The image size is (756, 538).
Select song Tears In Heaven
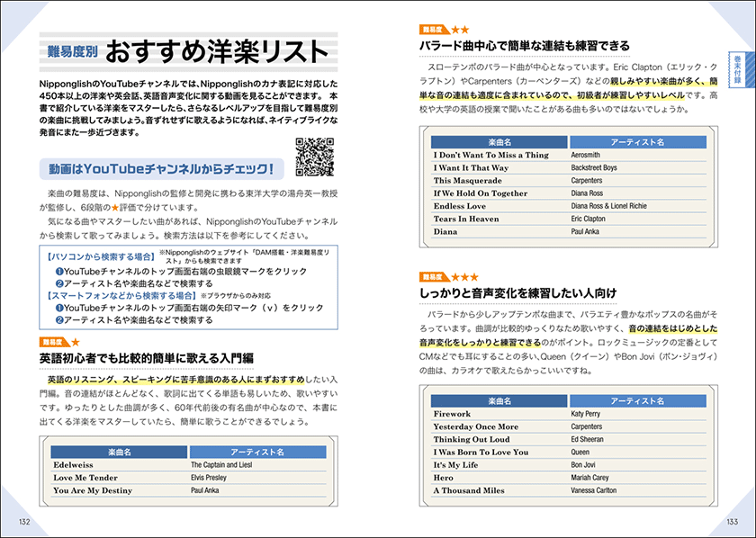pyautogui.click(x=466, y=219)
